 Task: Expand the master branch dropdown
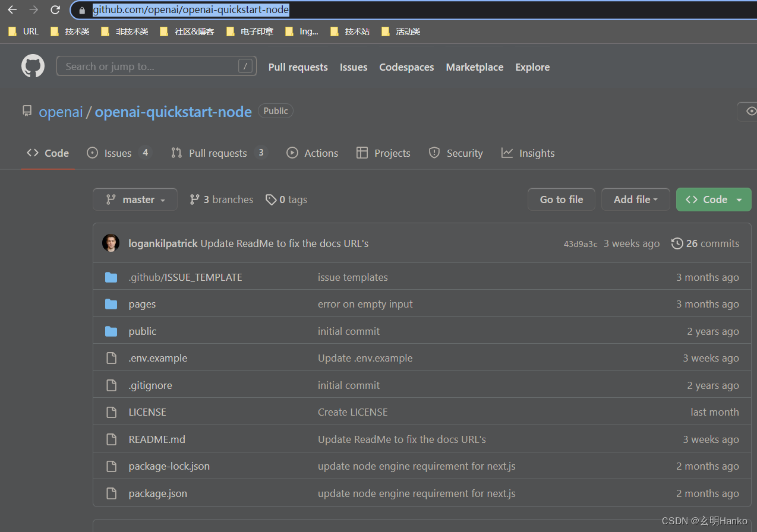pyautogui.click(x=135, y=199)
